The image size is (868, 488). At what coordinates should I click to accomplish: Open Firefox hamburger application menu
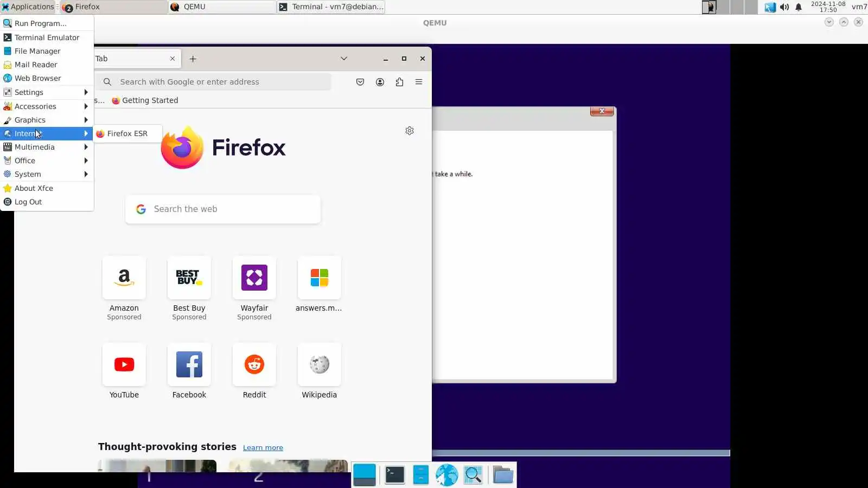tap(419, 82)
